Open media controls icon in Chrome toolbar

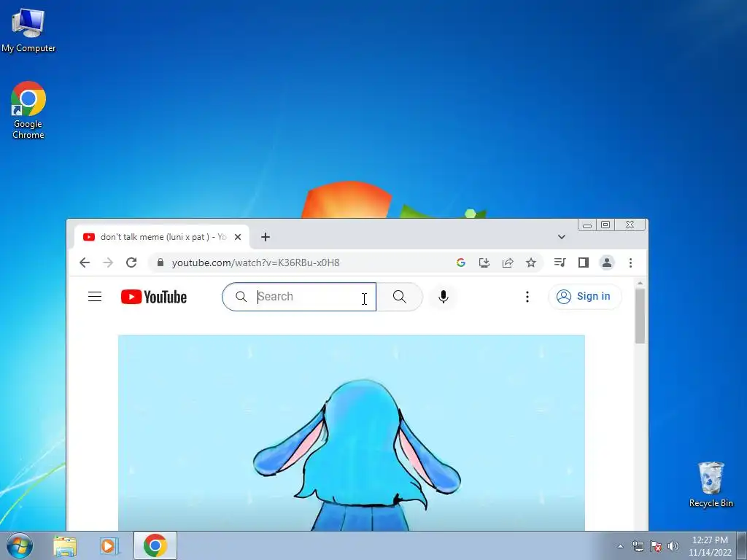pyautogui.click(x=560, y=262)
